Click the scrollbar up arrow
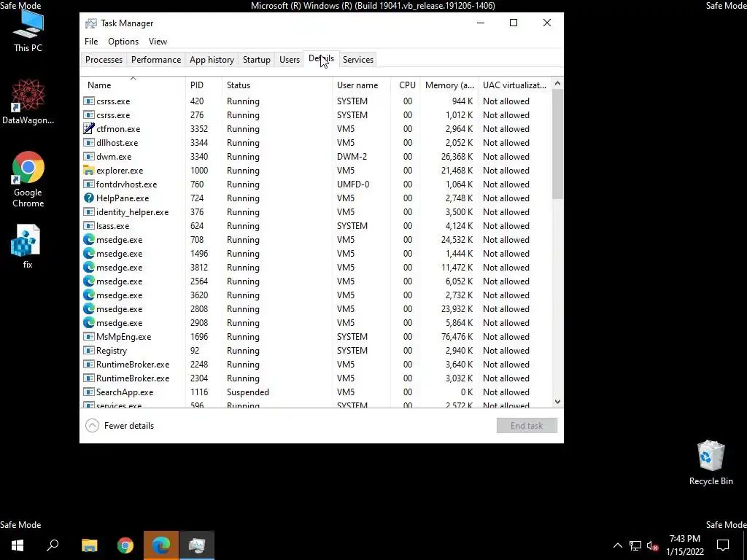The height and width of the screenshot is (560, 747). click(557, 83)
